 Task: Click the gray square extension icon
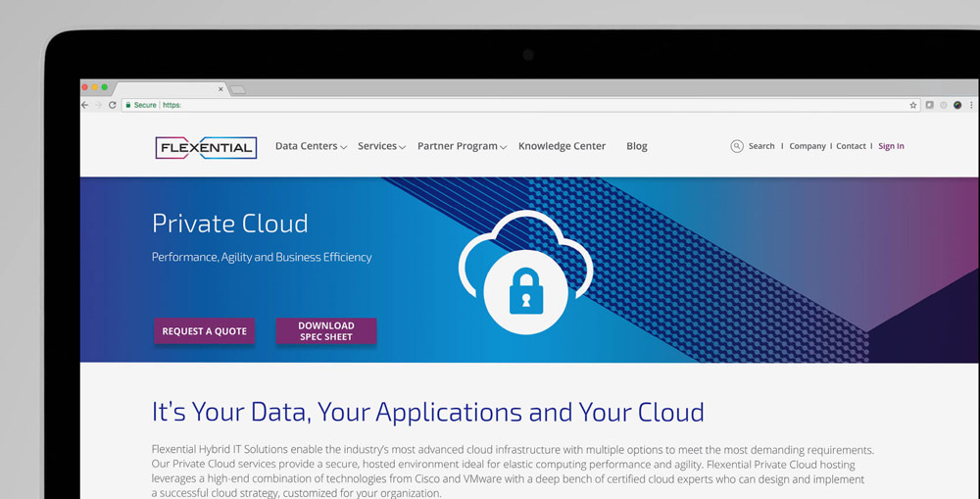[x=929, y=105]
